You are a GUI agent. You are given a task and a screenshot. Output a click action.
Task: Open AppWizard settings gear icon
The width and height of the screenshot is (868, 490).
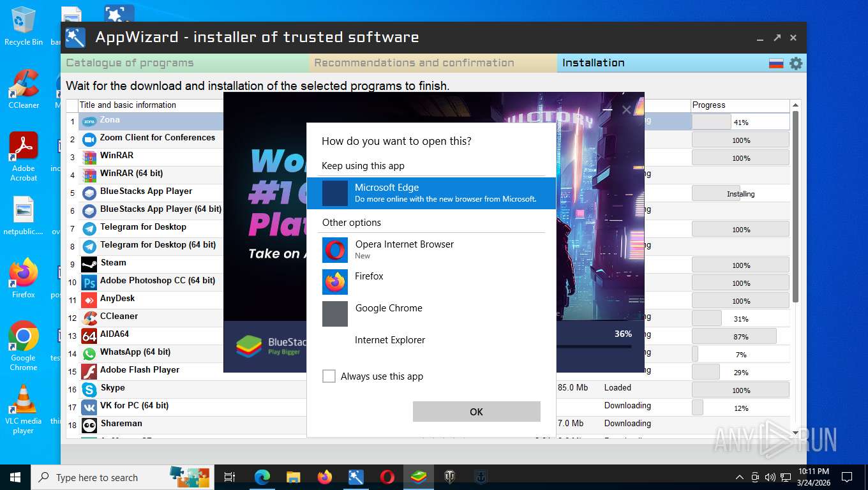coord(795,63)
